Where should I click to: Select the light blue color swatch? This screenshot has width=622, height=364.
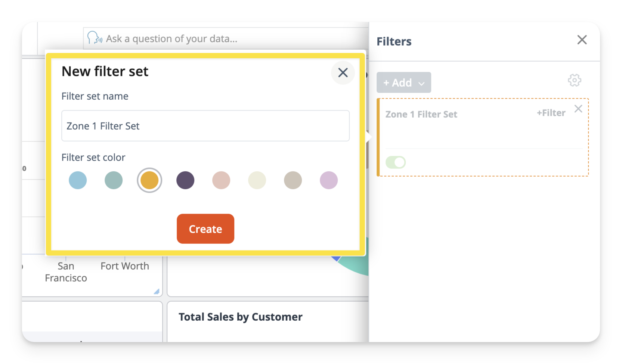(78, 180)
